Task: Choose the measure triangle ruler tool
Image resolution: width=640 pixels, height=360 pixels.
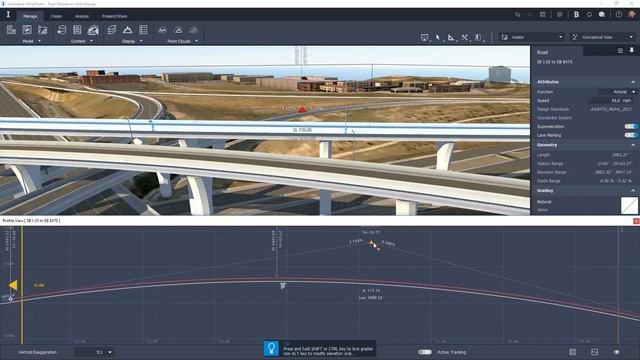Action: pyautogui.click(x=451, y=38)
